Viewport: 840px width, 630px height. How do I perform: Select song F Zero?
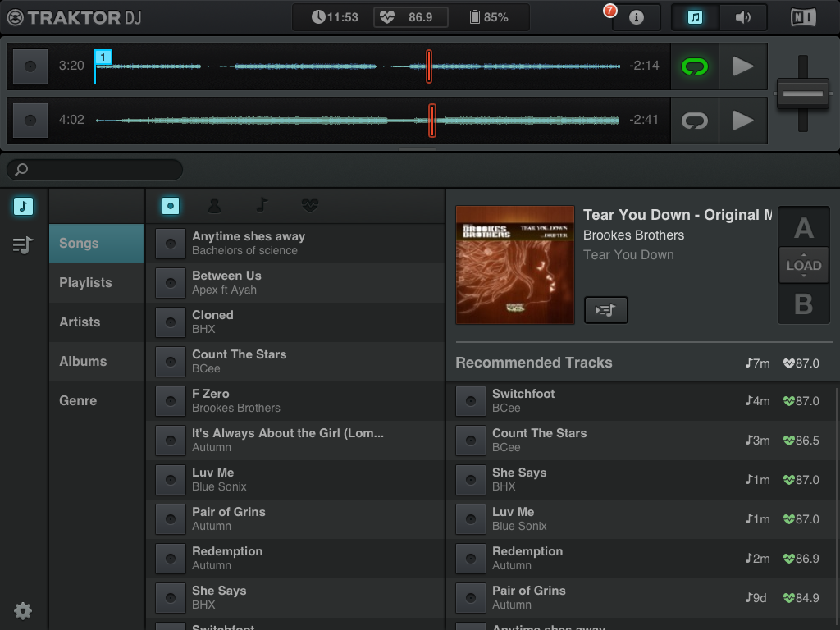pos(295,400)
